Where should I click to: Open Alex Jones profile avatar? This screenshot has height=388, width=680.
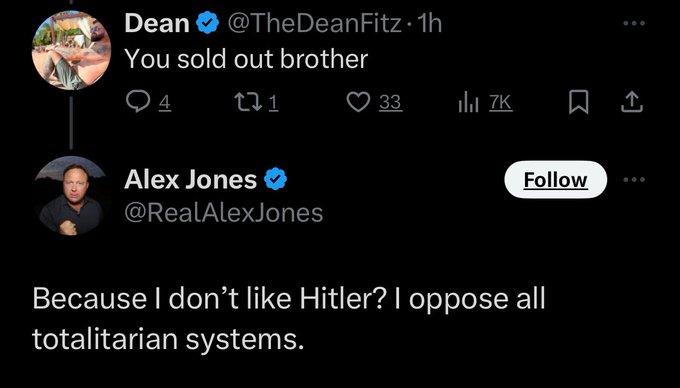pyautogui.click(x=72, y=196)
